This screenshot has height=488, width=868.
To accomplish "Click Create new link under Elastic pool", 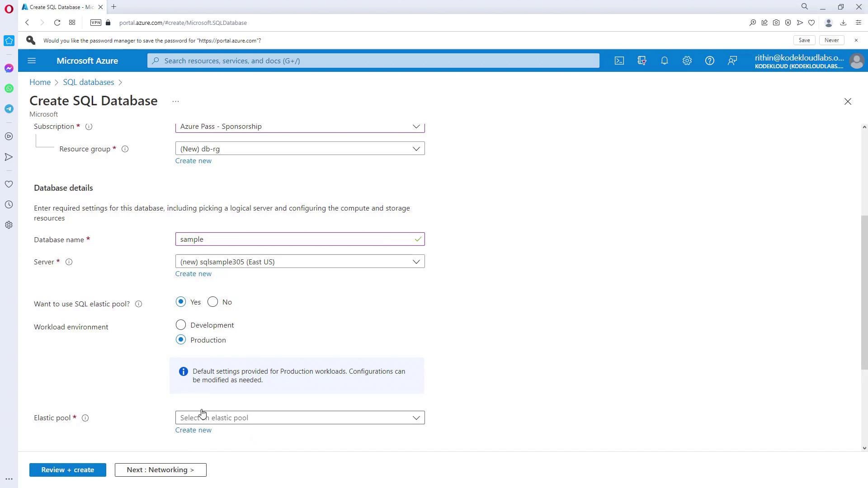I will [x=193, y=430].
